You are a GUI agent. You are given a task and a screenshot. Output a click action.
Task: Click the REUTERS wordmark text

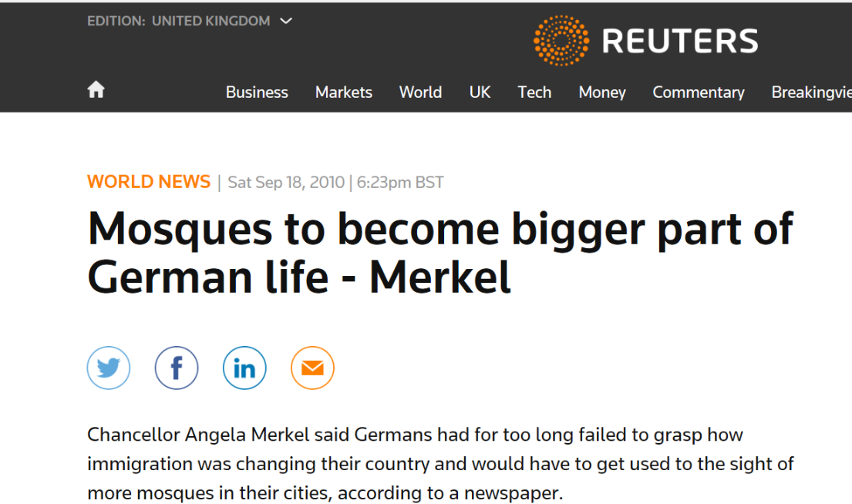(x=680, y=42)
